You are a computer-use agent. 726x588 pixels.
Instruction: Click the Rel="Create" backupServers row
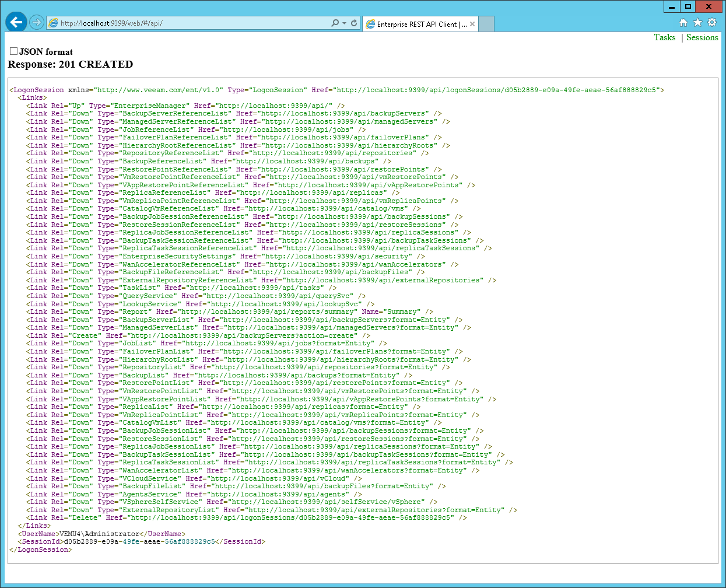tap(199, 335)
